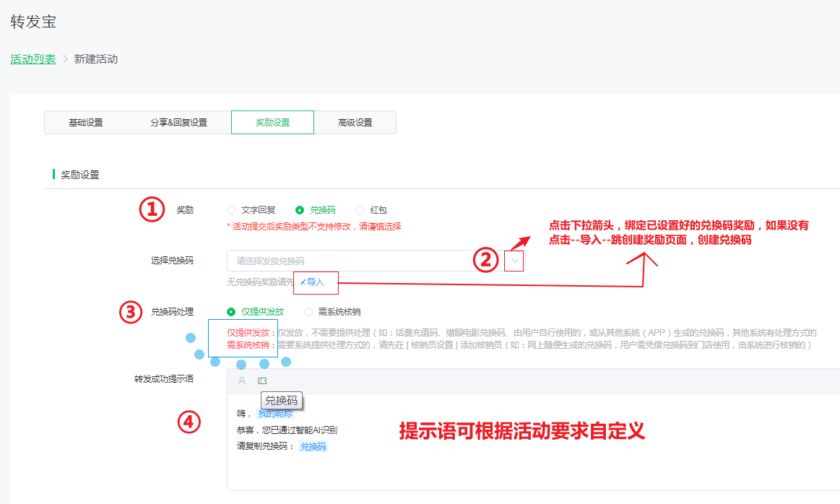
Task: Expand the redeem code dropdown arrow
Action: tap(515, 261)
